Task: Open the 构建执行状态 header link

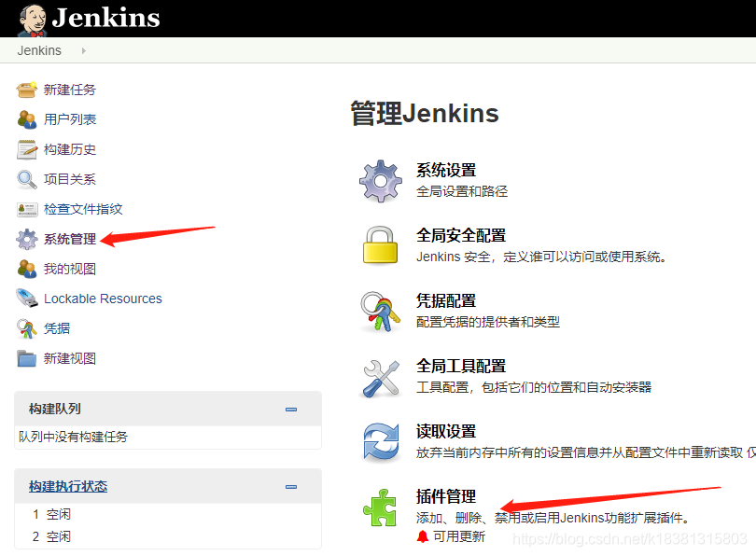Action: (68, 486)
